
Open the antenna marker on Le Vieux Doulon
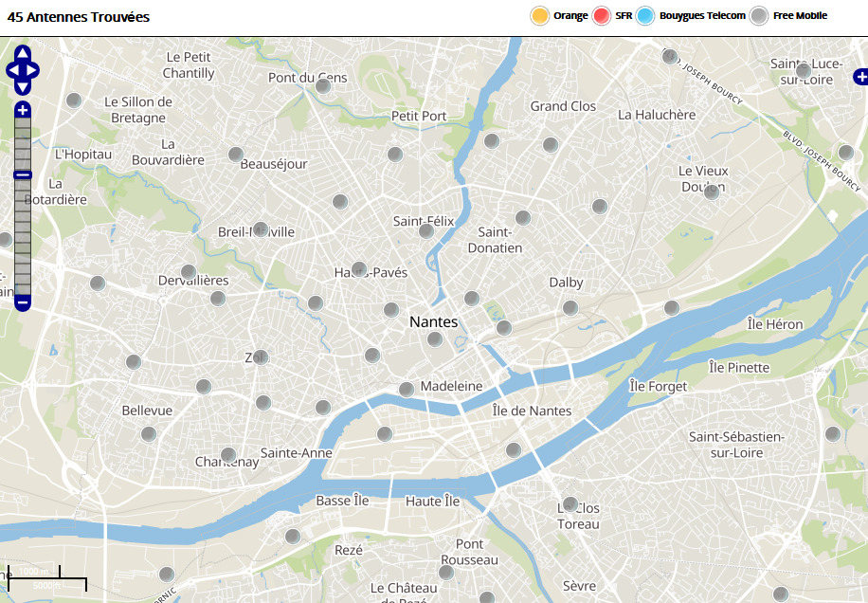pyautogui.click(x=712, y=192)
